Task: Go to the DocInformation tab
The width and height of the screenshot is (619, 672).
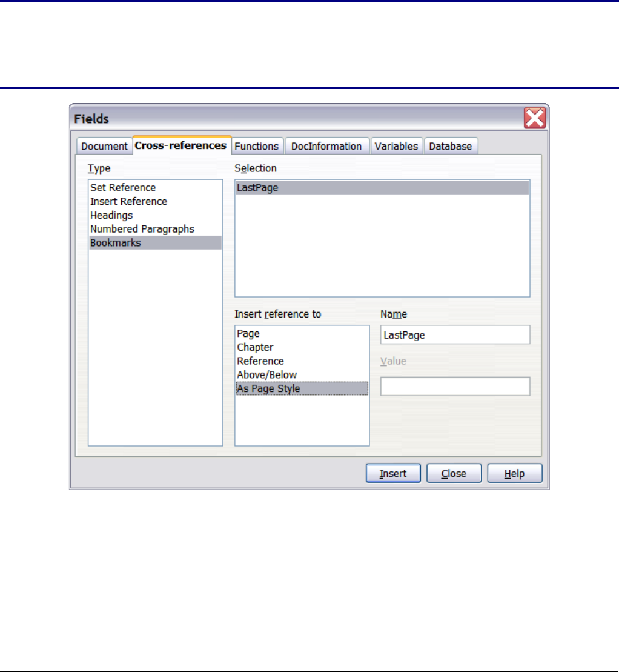Action: pos(326,146)
